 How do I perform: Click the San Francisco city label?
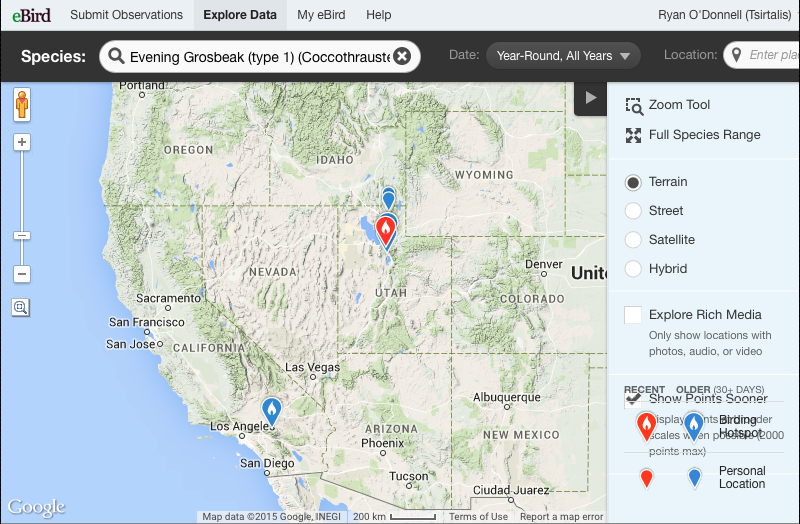click(147, 322)
